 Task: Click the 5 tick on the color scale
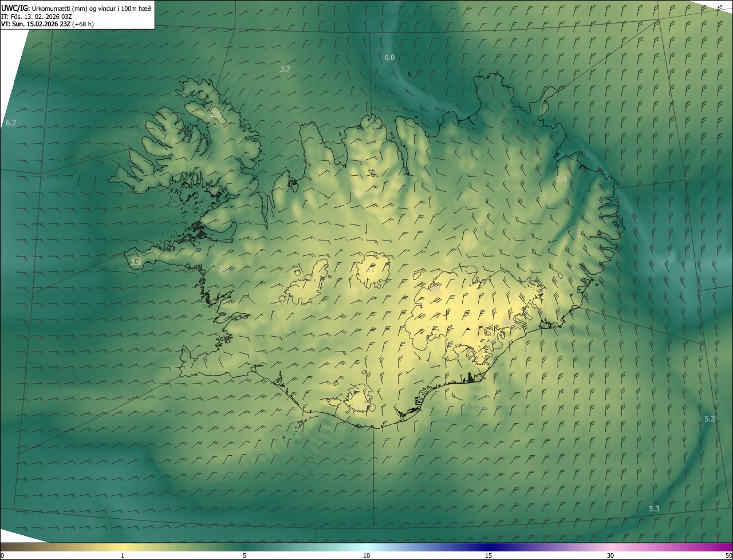245,555
